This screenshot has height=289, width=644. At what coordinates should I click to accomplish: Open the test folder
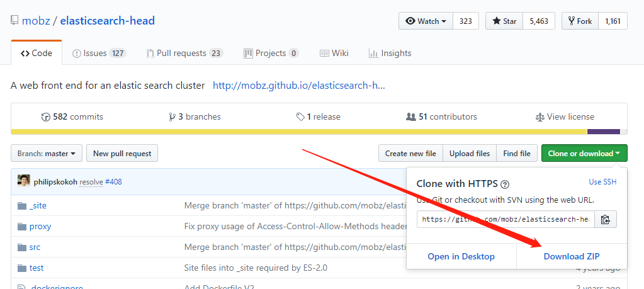point(37,268)
